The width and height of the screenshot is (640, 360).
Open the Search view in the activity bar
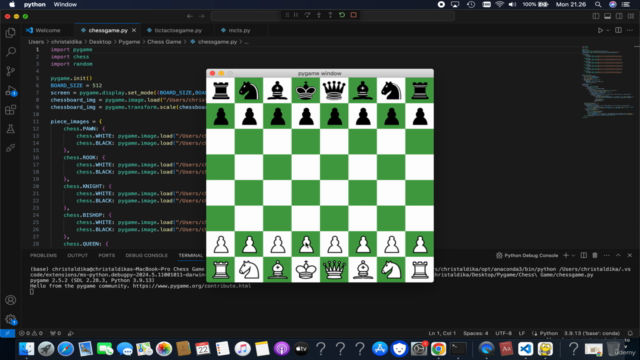[11, 52]
